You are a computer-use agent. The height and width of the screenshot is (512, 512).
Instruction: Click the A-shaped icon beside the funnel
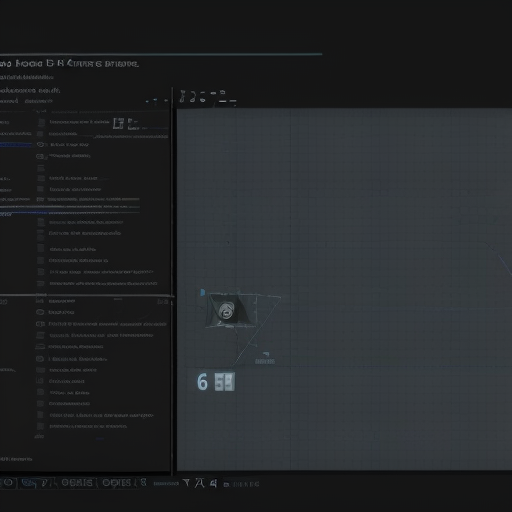[199, 483]
